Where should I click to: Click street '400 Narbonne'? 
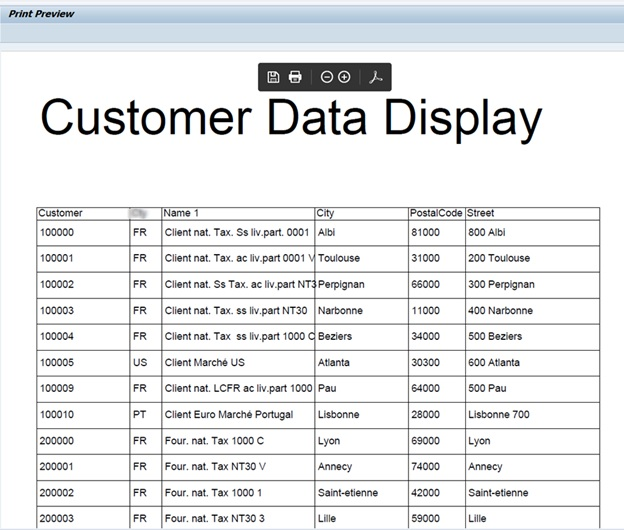[x=500, y=310]
